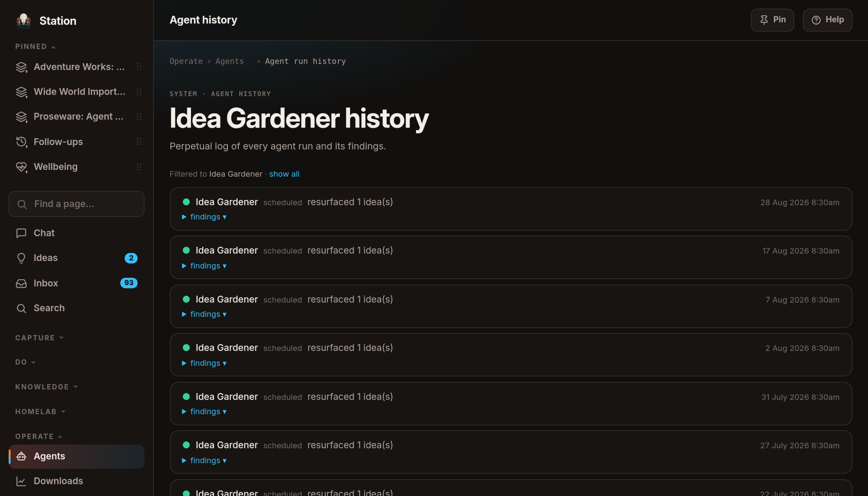Screen dimensions: 868x496
Task: Pin this Agent history page
Action: point(772,20)
